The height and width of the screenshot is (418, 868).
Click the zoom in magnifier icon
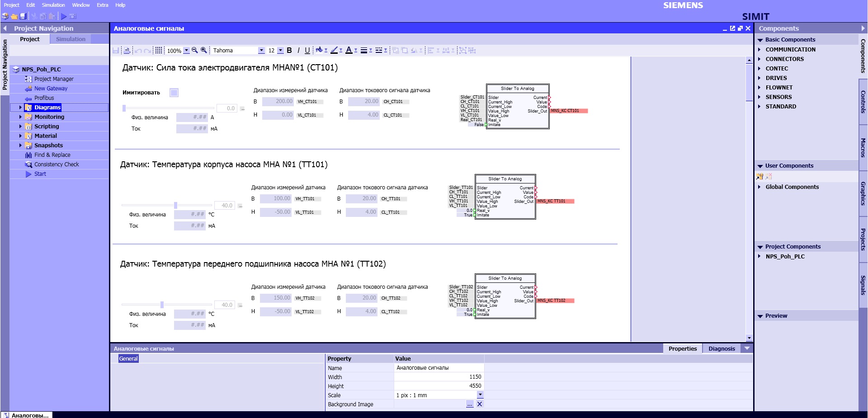coord(204,50)
